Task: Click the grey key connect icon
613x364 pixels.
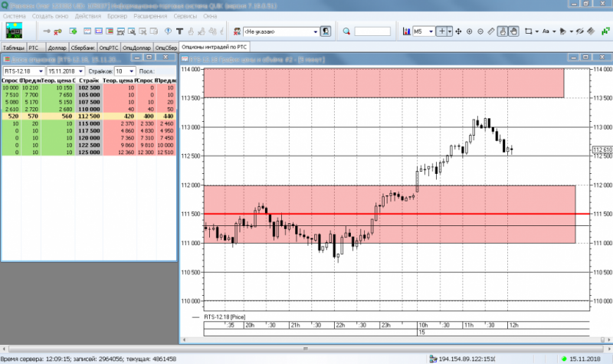Action: [47, 31]
